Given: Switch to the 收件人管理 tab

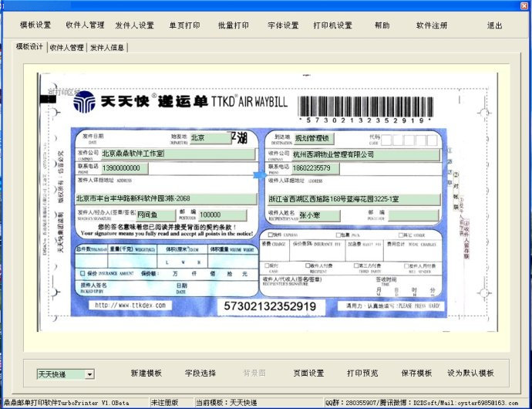Looking at the screenshot, I should (x=66, y=47).
